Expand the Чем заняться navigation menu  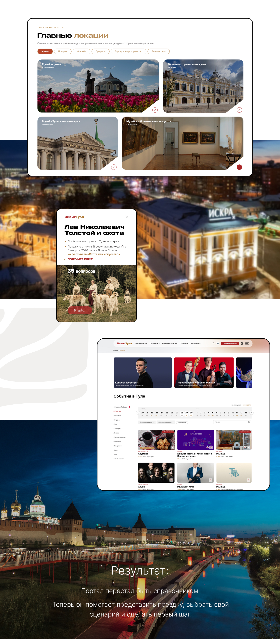[x=141, y=343]
